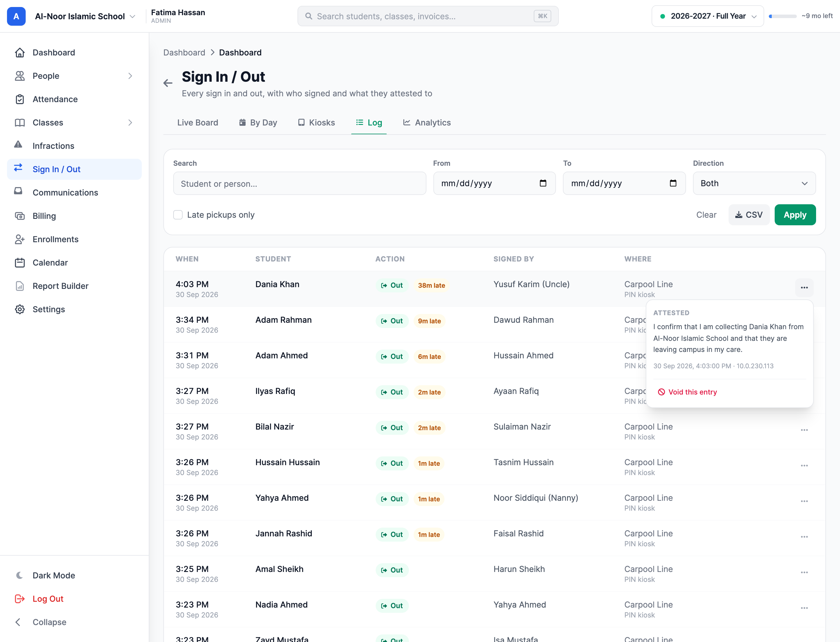Image resolution: width=840 pixels, height=642 pixels.
Task: Switch to the Kiosks tab
Action: [316, 123]
